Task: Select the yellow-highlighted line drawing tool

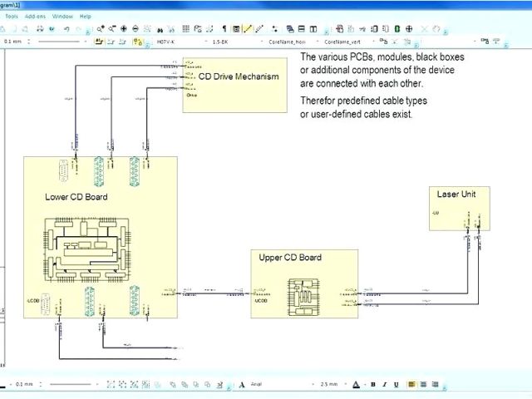Action: click(x=248, y=28)
